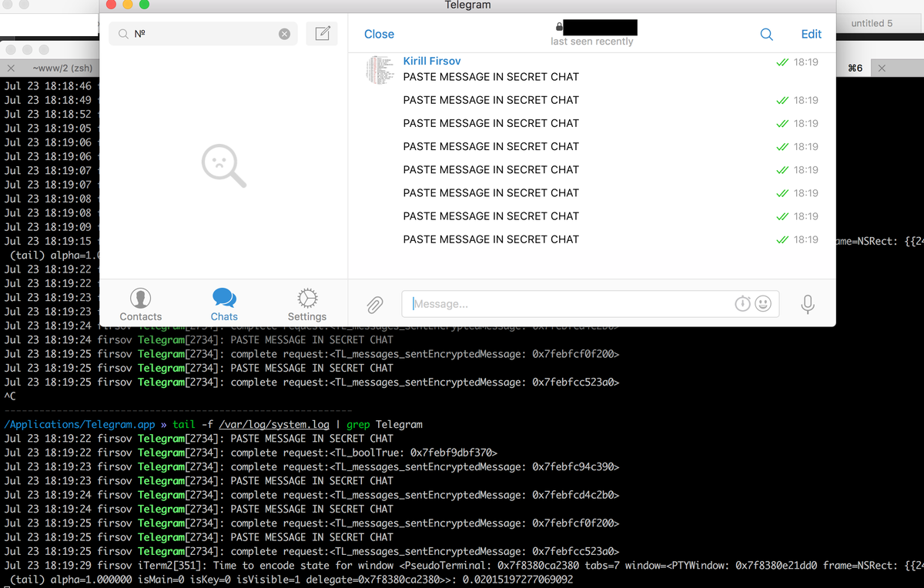Focus the Message input field
924x588 pixels.
[591, 304]
